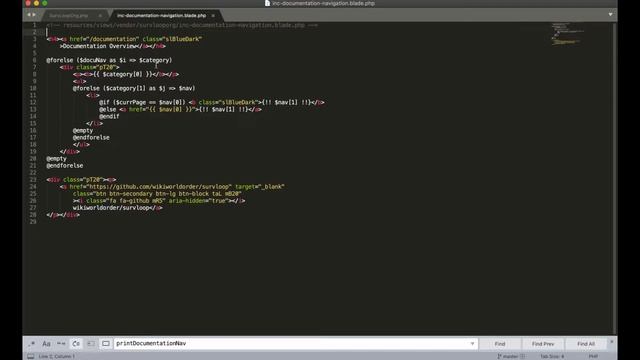Click the @if ($currPage line
640x360 pixels.
point(211,102)
